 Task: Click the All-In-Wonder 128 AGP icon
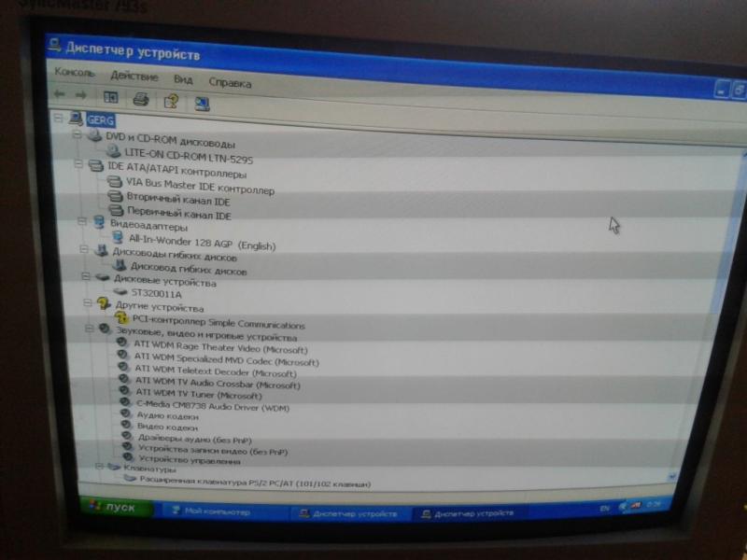click(118, 237)
